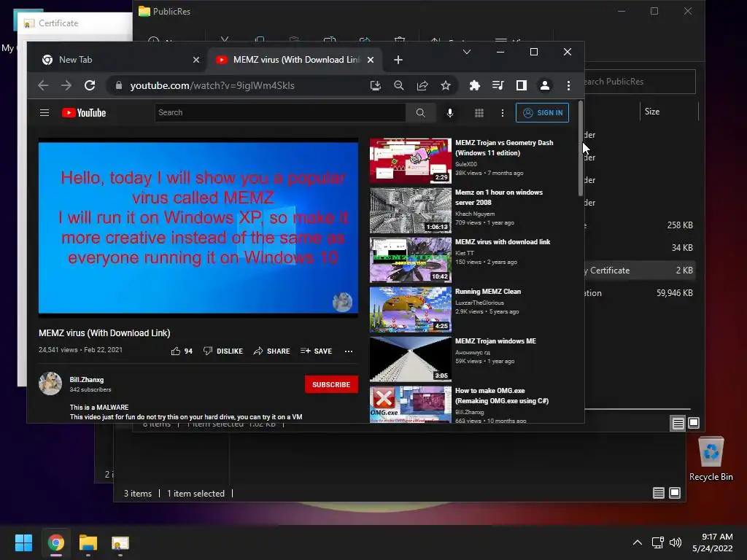Open How to make OMG.exe video title
The height and width of the screenshot is (560, 747).
502,396
